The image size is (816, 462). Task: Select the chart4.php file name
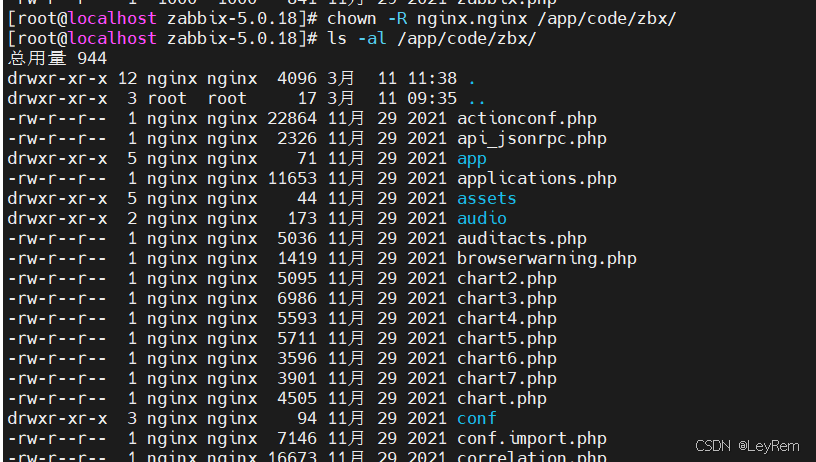(x=507, y=318)
